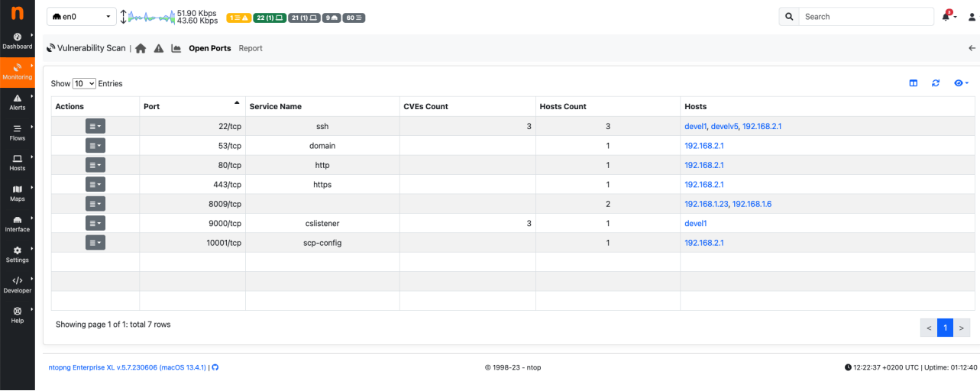The width and height of the screenshot is (980, 391).
Task: Click the '8009/tcp' port cell
Action: click(192, 204)
